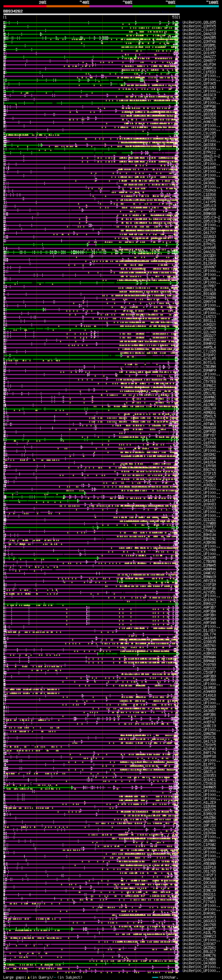Open hit UniRef100_Q9SBM1
222x980 pixels.
click(x=199, y=45)
